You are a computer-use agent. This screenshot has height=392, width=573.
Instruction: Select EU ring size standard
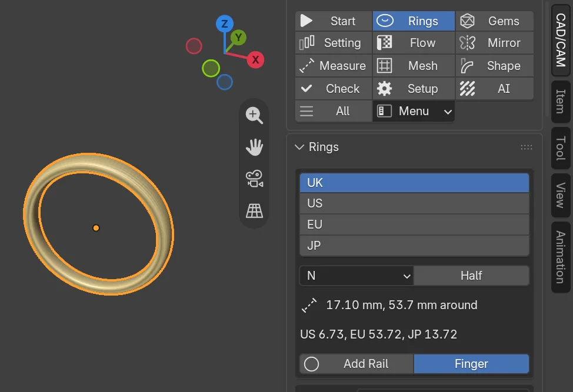(414, 225)
